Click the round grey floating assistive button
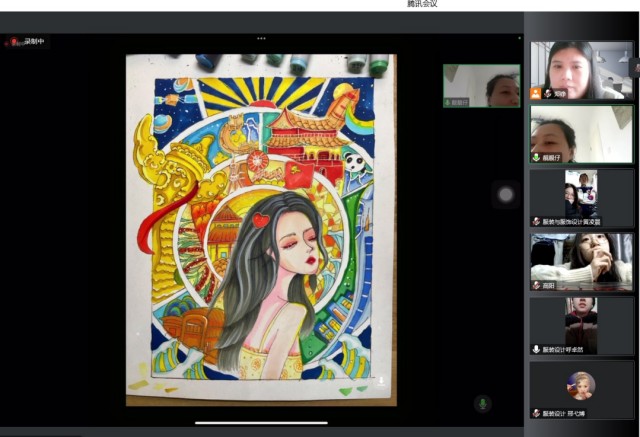Image resolution: width=640 pixels, height=437 pixels. [506, 195]
